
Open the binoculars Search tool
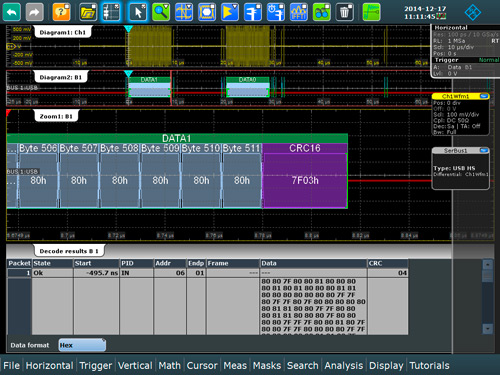pos(322,12)
